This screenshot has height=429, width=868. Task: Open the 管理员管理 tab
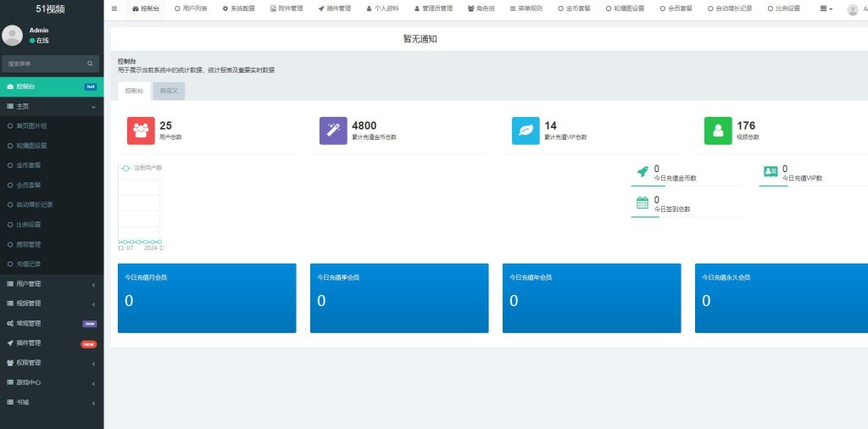[x=433, y=8]
